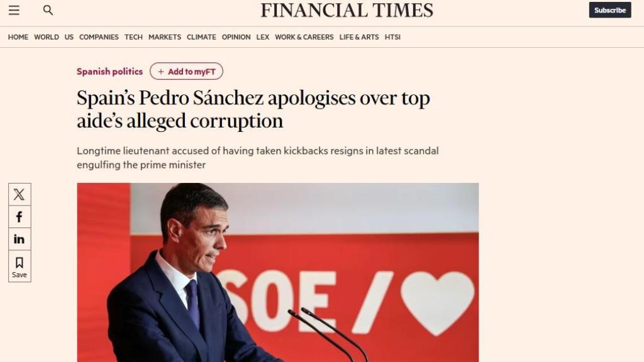The width and height of the screenshot is (644, 362).
Task: Share the article on X
Action: (19, 194)
